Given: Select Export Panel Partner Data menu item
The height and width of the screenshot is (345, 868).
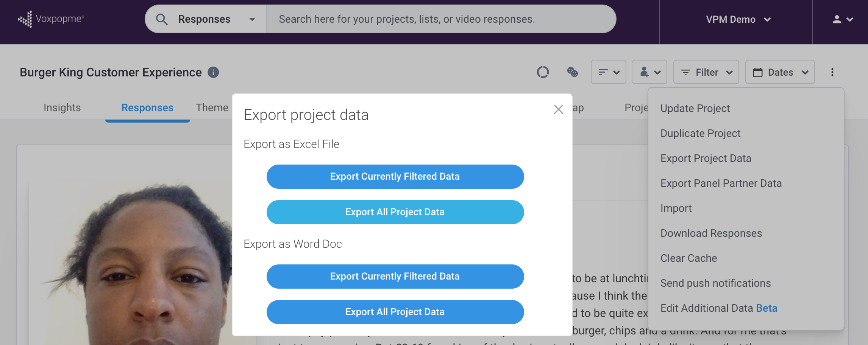Looking at the screenshot, I should (746, 183).
